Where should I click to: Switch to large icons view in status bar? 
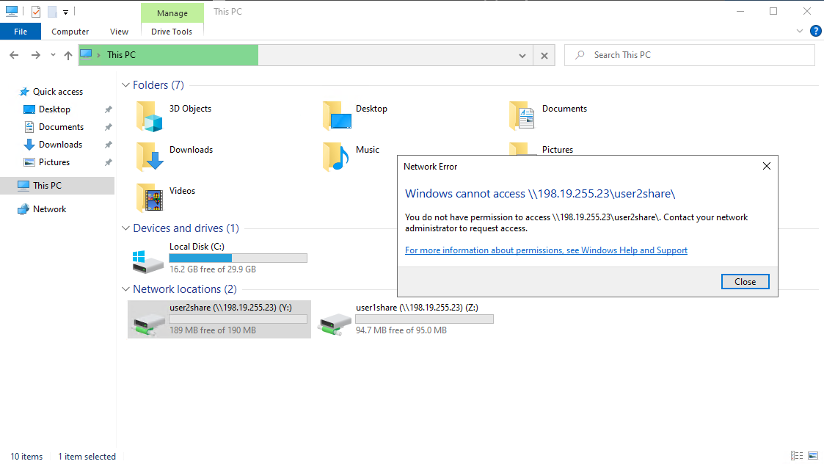click(813, 456)
